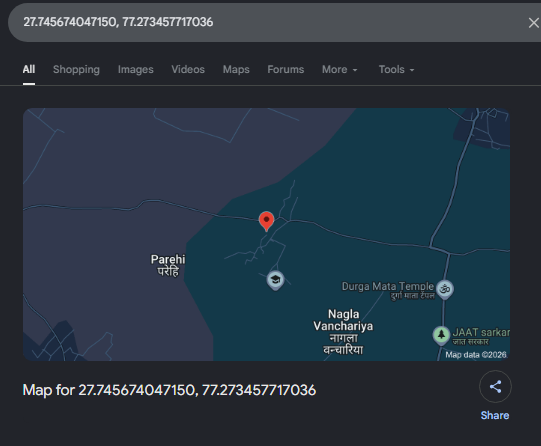
Task: Click the share icon button
Action: pyautogui.click(x=495, y=387)
